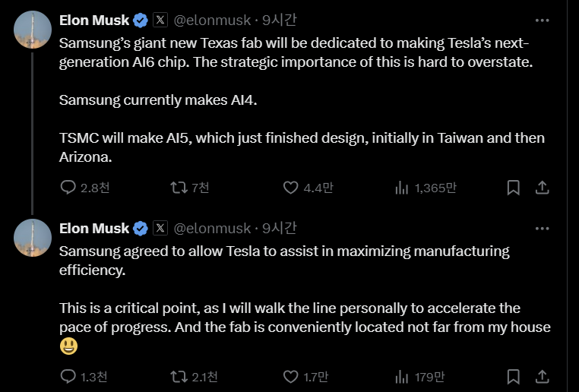The image size is (579, 392).
Task: Open more options menu on first tweet
Action: [542, 21]
